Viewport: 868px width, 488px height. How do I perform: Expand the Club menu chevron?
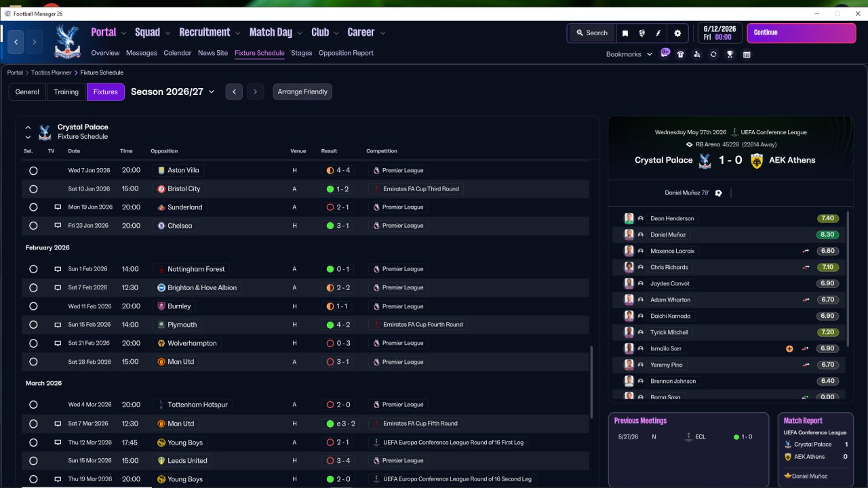click(x=336, y=33)
